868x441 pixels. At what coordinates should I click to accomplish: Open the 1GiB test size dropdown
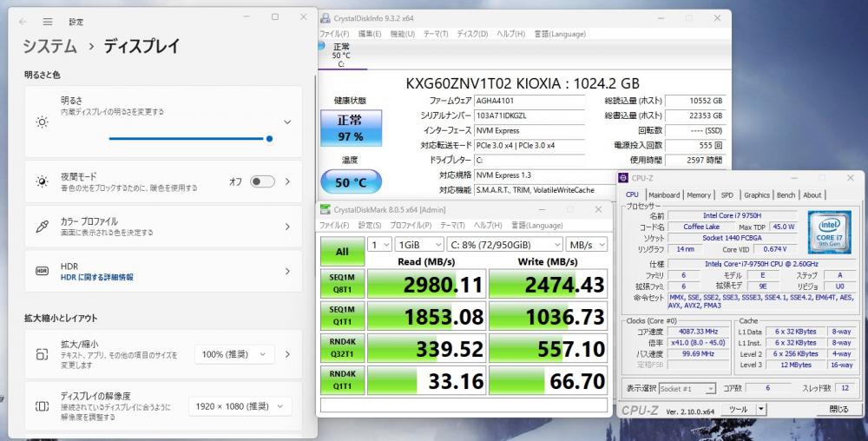click(419, 245)
